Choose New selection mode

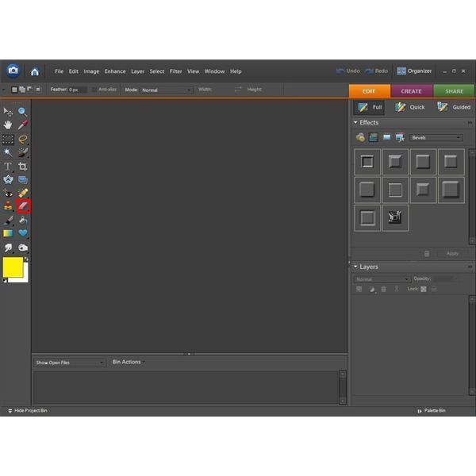[x=14, y=90]
